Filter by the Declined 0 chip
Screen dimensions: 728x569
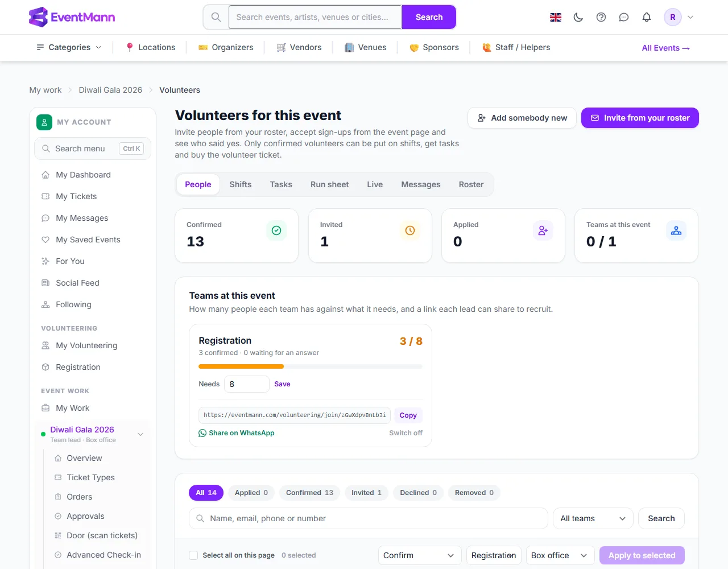pos(419,493)
